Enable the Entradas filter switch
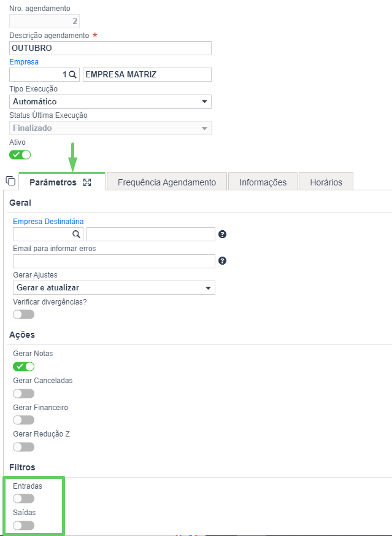Viewport: 392px width, 536px height. (x=23, y=499)
